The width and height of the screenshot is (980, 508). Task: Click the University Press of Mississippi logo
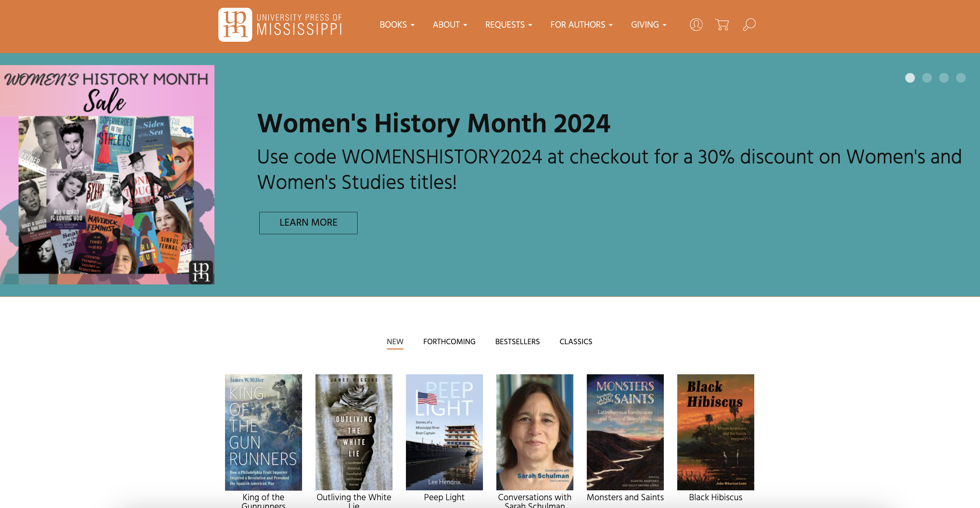pos(281,25)
